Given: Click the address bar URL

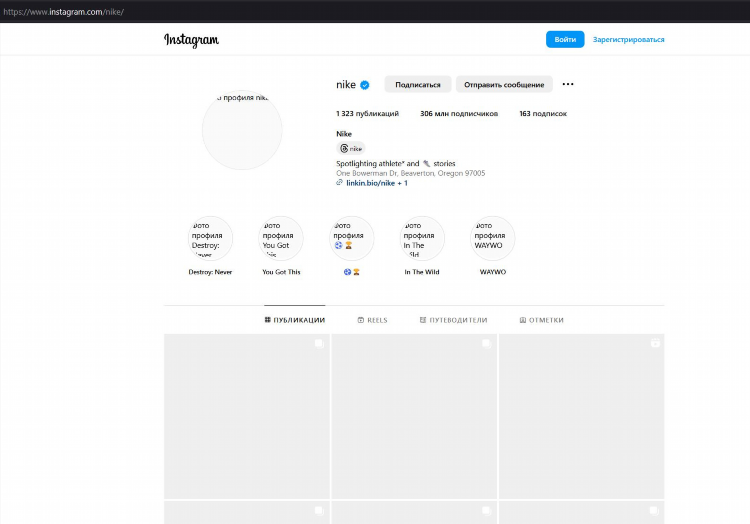Looking at the screenshot, I should tap(64, 12).
